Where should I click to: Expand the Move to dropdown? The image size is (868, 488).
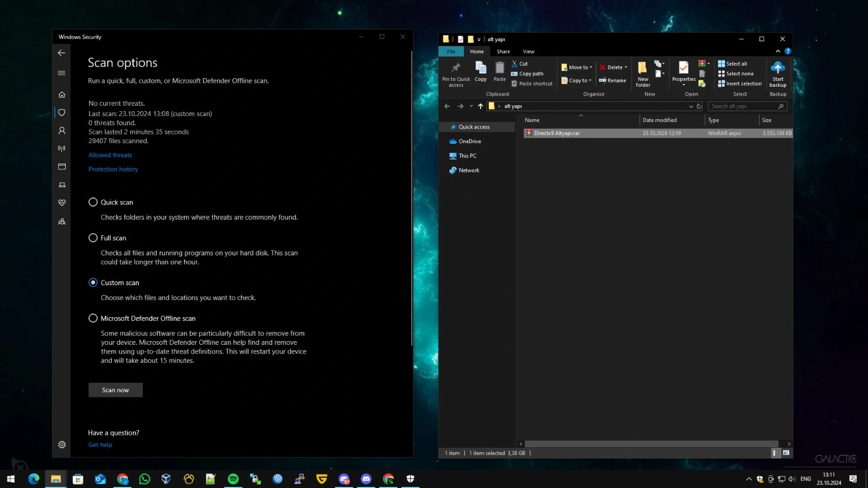[x=591, y=68]
